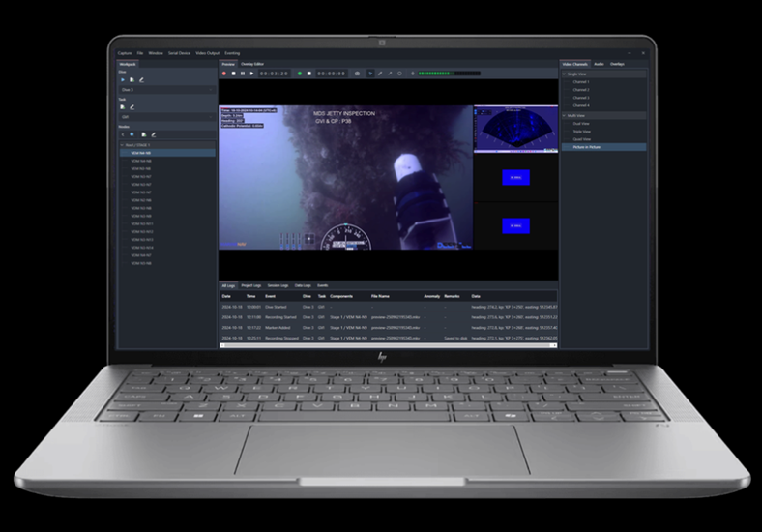This screenshot has width=762, height=532.
Task: Click the Event column header
Action: [x=270, y=296]
